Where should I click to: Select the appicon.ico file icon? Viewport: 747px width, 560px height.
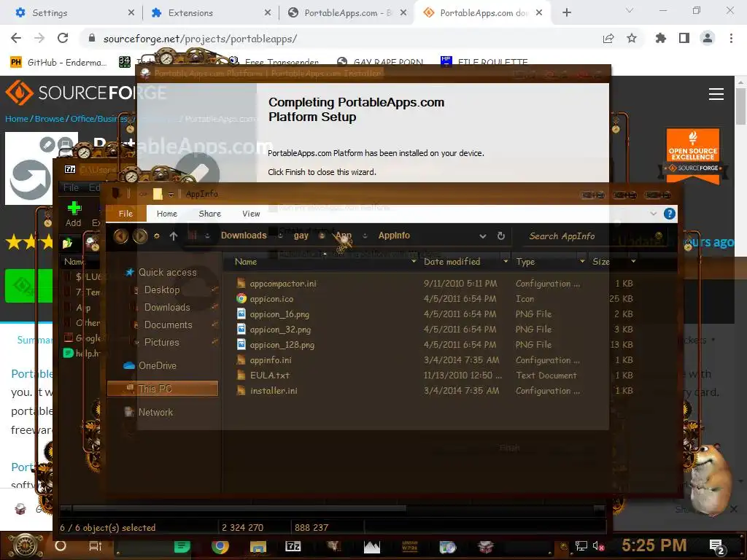pyautogui.click(x=241, y=298)
